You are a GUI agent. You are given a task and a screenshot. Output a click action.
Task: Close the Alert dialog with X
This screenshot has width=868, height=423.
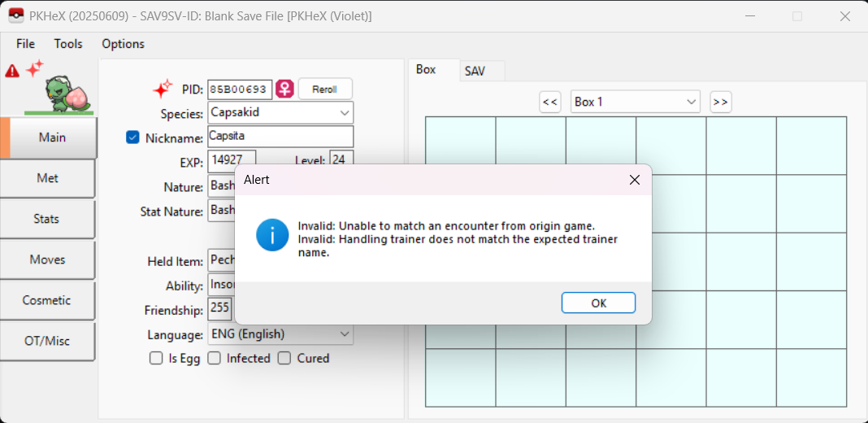click(635, 180)
